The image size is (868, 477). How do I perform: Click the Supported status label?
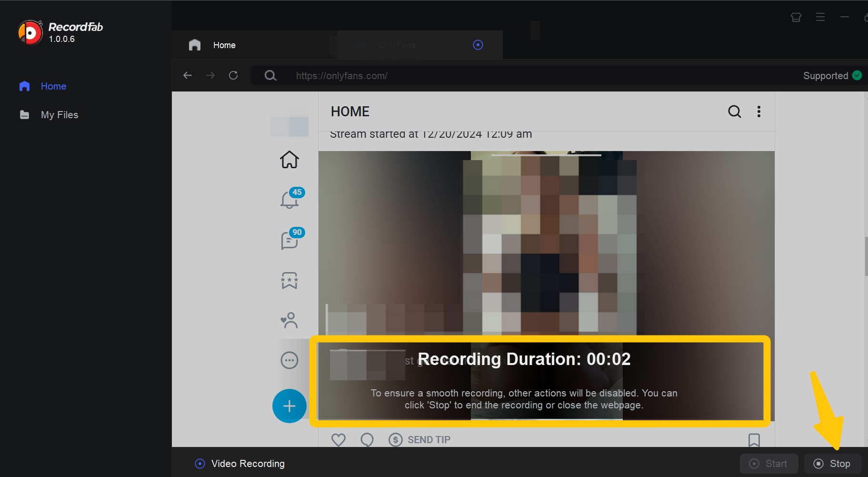(x=826, y=76)
